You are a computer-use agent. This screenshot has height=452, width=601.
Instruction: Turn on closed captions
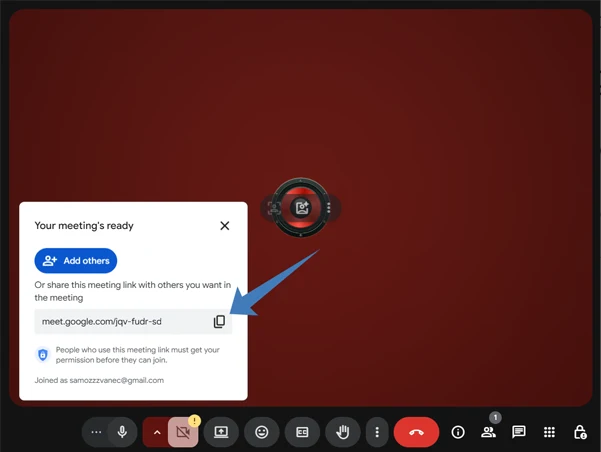302,432
